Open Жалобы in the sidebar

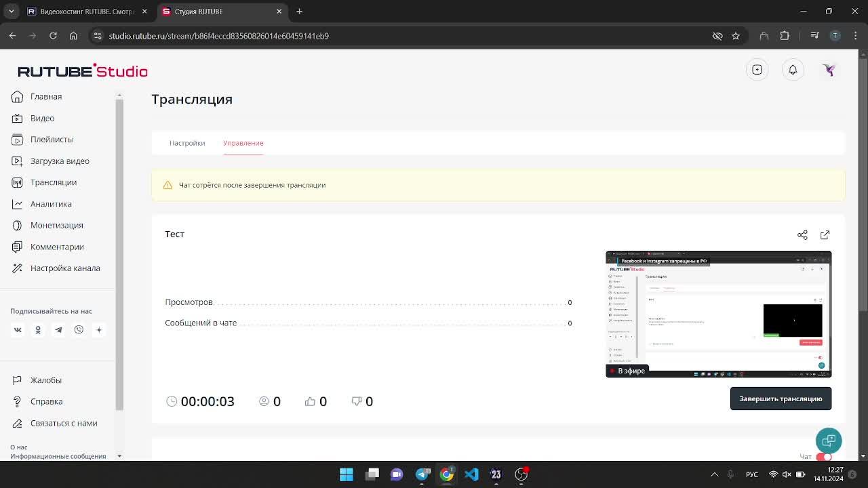pyautogui.click(x=37, y=380)
